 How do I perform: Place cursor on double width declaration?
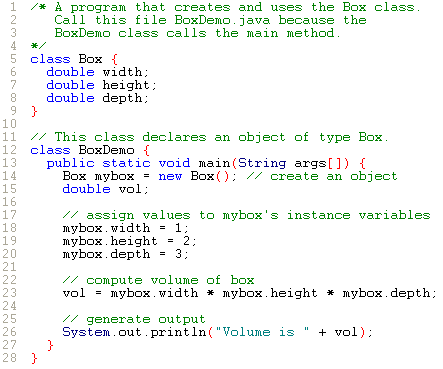[97, 72]
